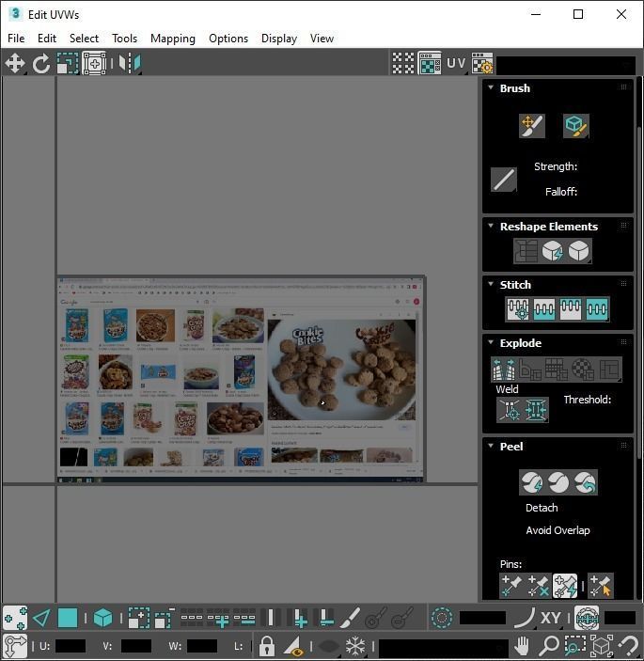The width and height of the screenshot is (644, 661).
Task: Toggle the show map background icon
Action: pyautogui.click(x=430, y=63)
